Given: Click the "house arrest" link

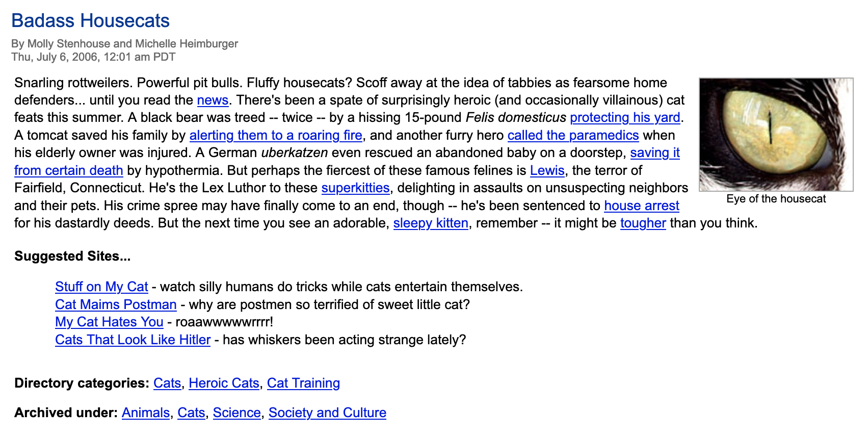Looking at the screenshot, I should coord(641,206).
